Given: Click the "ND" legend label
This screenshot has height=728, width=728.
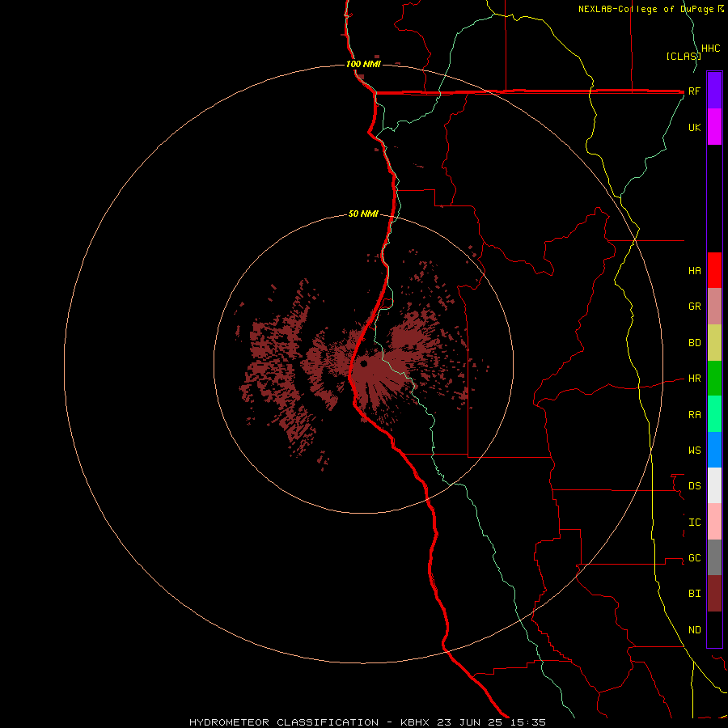Looking at the screenshot, I should click(694, 629).
